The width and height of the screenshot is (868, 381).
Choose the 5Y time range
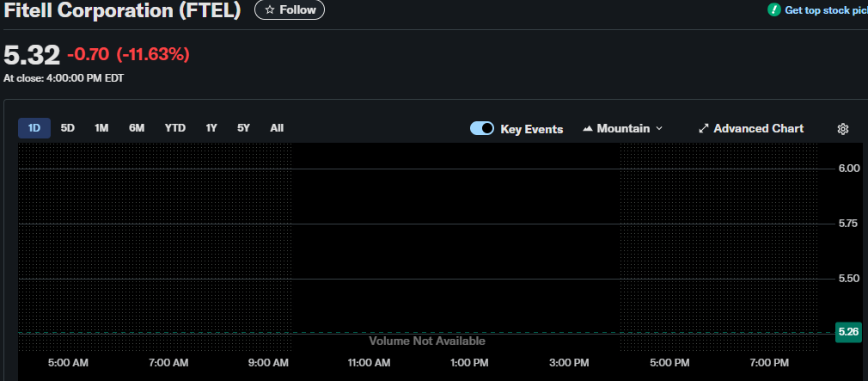point(244,128)
